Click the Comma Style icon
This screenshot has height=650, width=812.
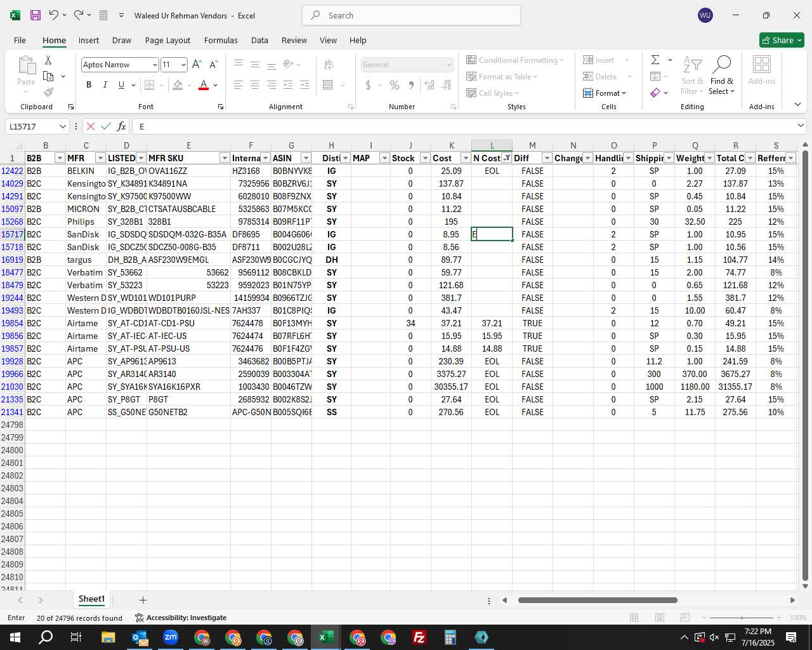tap(411, 84)
